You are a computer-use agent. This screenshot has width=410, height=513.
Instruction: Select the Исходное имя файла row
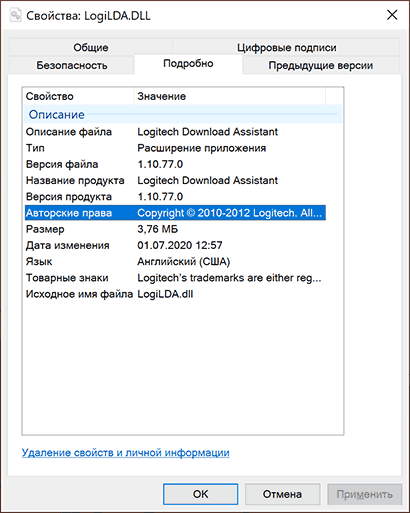pyautogui.click(x=175, y=294)
